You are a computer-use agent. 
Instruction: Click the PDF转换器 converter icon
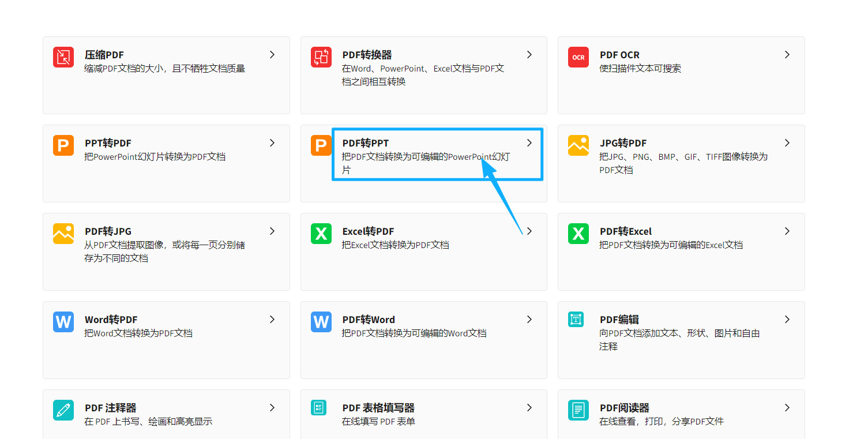[x=321, y=57]
